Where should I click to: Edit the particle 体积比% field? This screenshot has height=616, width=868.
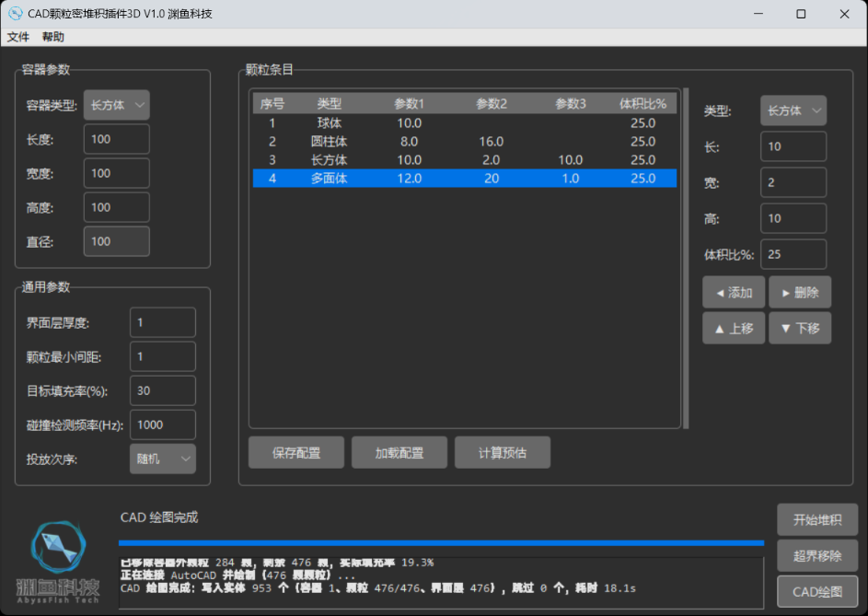point(793,254)
